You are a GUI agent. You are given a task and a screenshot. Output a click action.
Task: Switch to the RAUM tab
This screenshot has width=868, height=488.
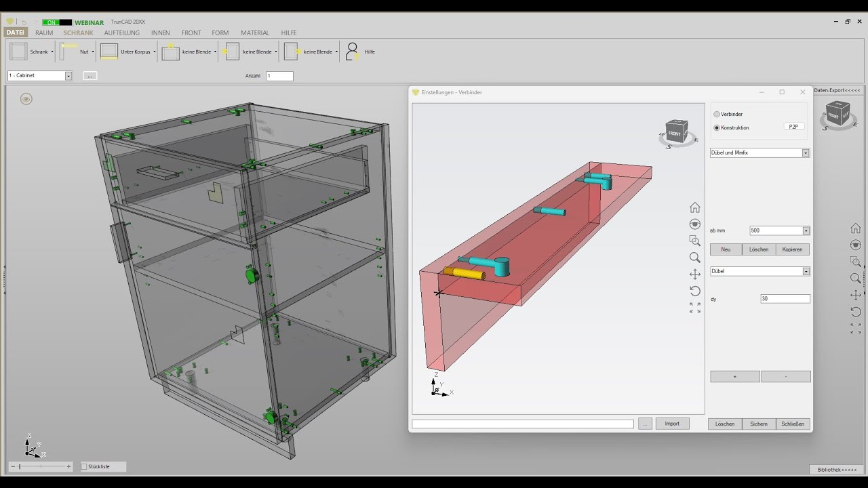click(x=44, y=33)
